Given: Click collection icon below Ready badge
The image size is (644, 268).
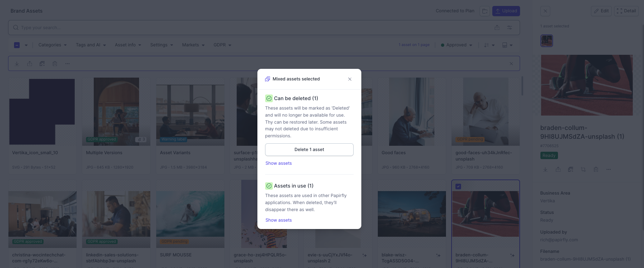Looking at the screenshot, I should click(x=571, y=169).
